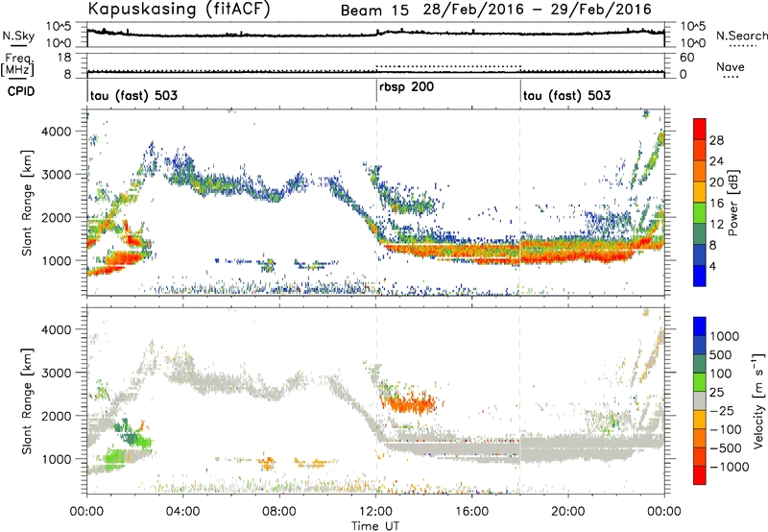Click the 100 tick on Velocity colorbar
This screenshot has width=768, height=532.
pos(721,374)
